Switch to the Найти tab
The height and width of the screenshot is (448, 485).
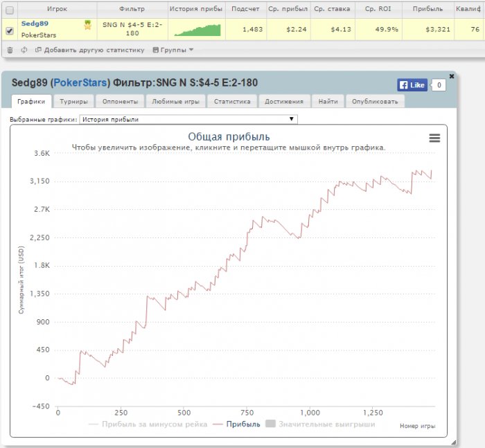[x=328, y=101]
